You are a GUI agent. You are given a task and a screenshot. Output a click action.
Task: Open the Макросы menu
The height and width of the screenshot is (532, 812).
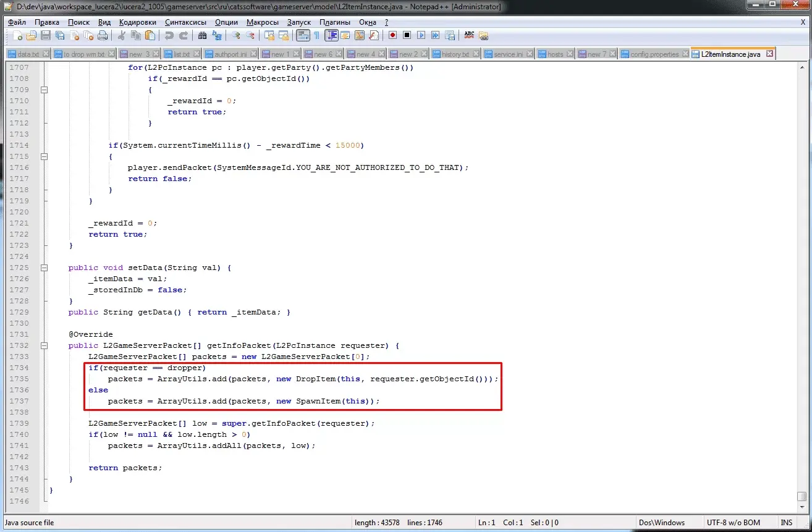(263, 22)
